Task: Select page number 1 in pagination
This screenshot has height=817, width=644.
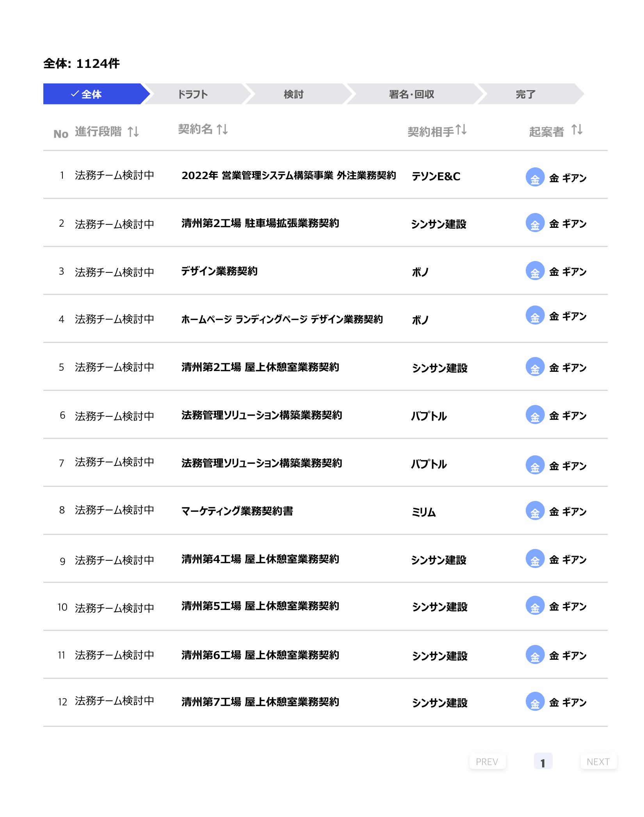Action: [543, 761]
